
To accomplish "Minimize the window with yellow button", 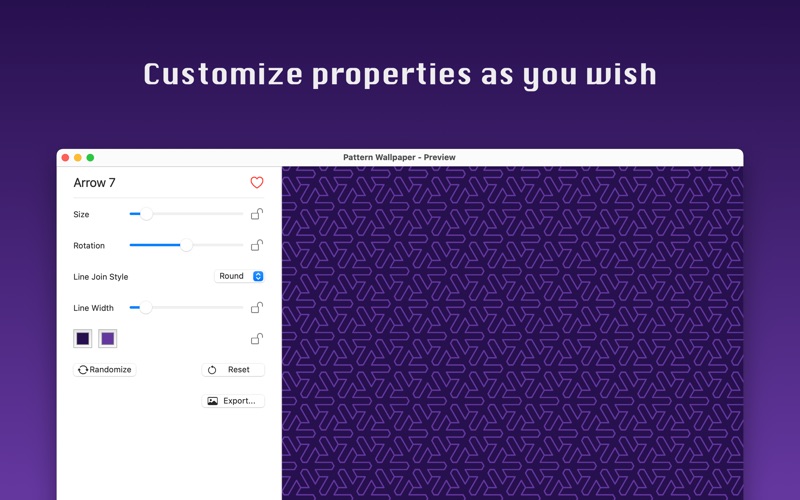I will pyautogui.click(x=78, y=157).
